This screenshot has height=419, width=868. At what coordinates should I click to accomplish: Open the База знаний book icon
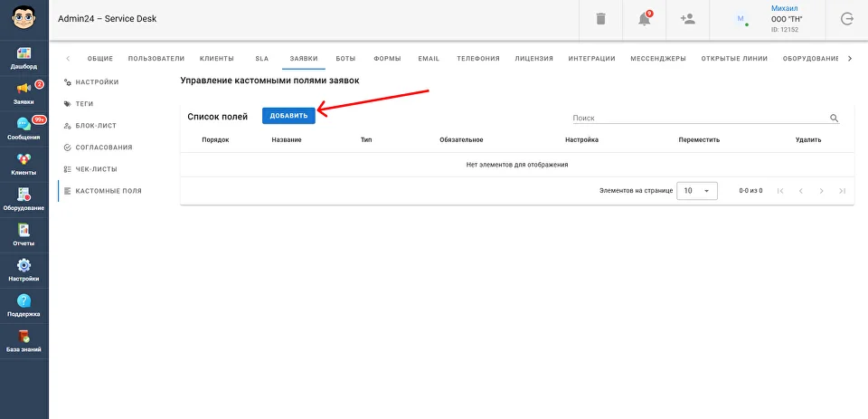coord(24,337)
